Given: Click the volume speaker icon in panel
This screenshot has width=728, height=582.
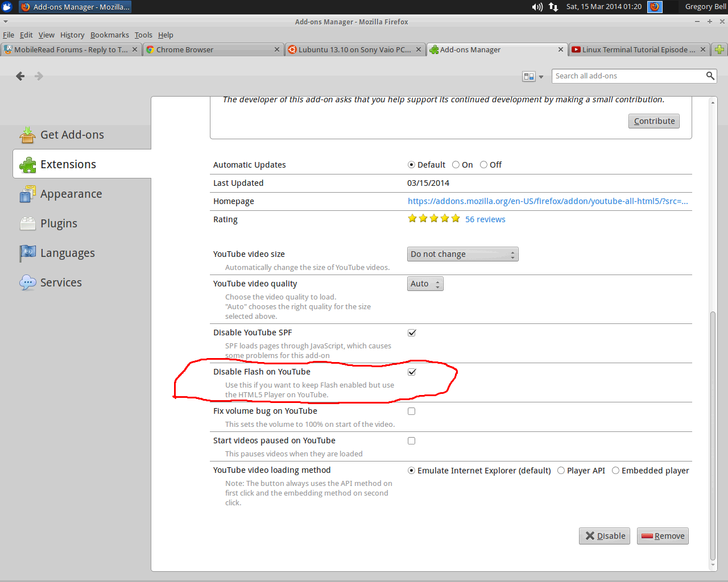Looking at the screenshot, I should (x=537, y=7).
